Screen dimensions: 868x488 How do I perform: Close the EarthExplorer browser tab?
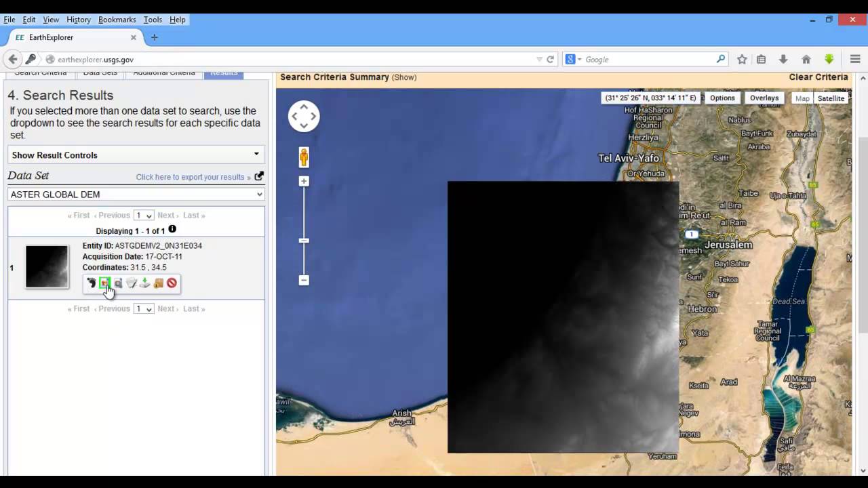click(134, 37)
